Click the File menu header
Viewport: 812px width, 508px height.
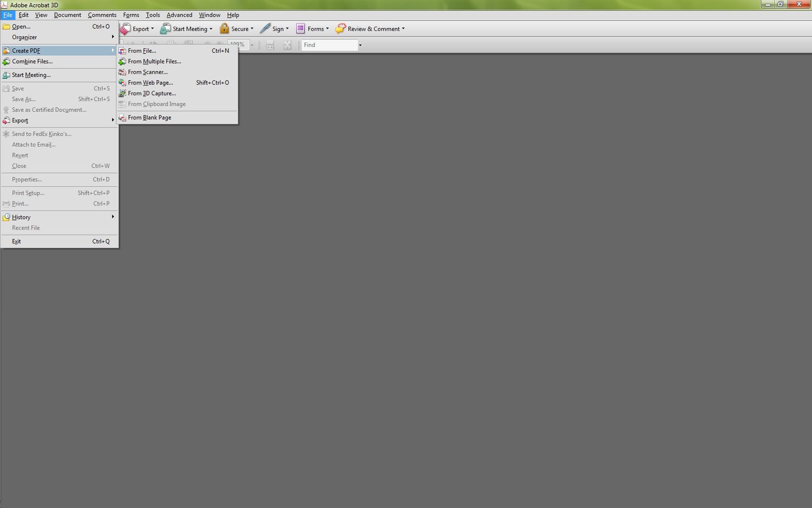coord(8,15)
